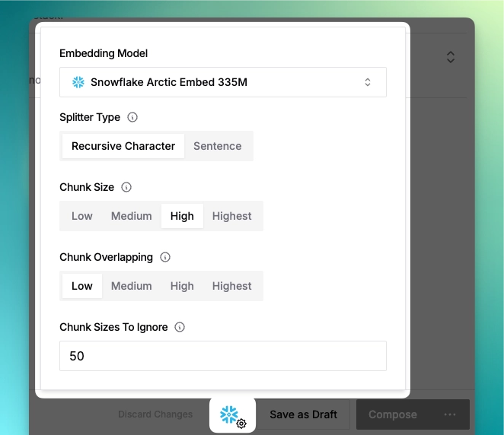Set Chunk Overlapping to Medium
The image size is (504, 435).
point(132,286)
